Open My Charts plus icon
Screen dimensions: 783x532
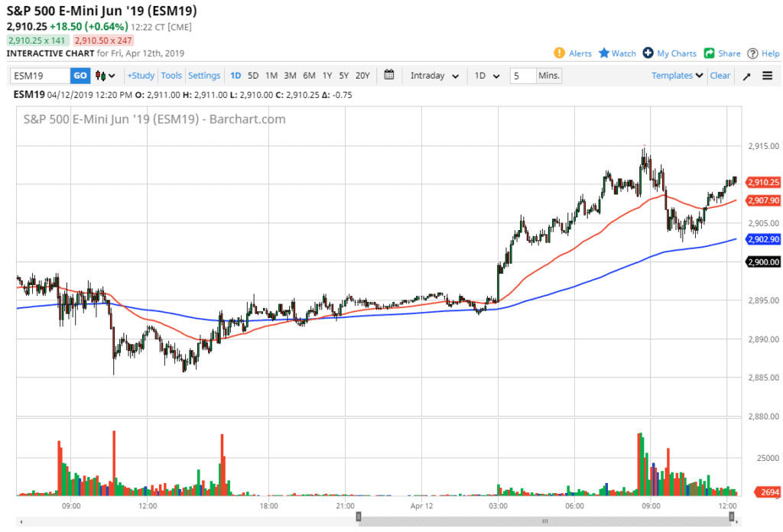coord(648,54)
